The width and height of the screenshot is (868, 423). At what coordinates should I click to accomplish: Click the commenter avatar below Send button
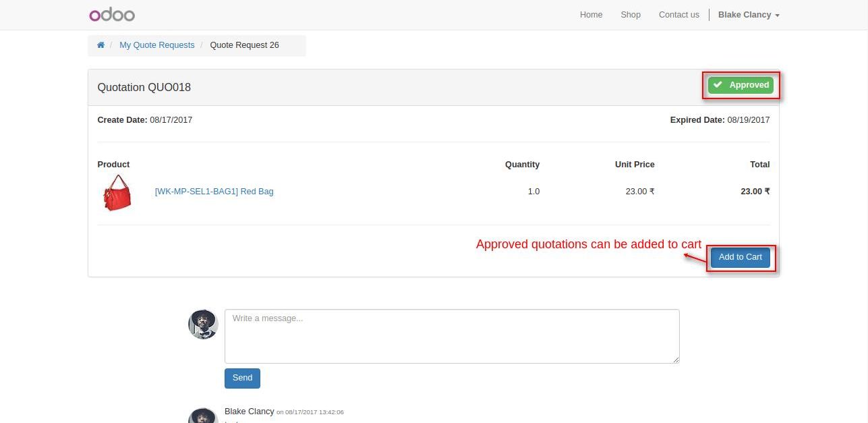pos(203,416)
